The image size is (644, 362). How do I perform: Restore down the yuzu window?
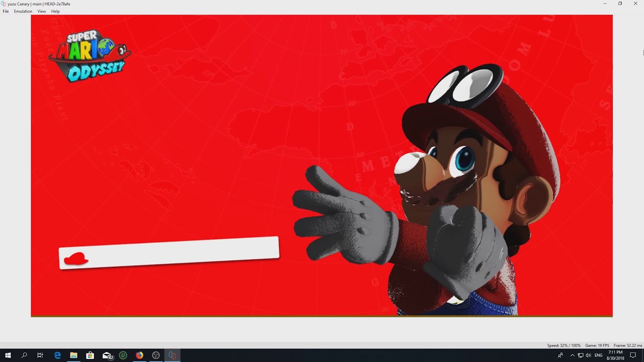pos(620,4)
